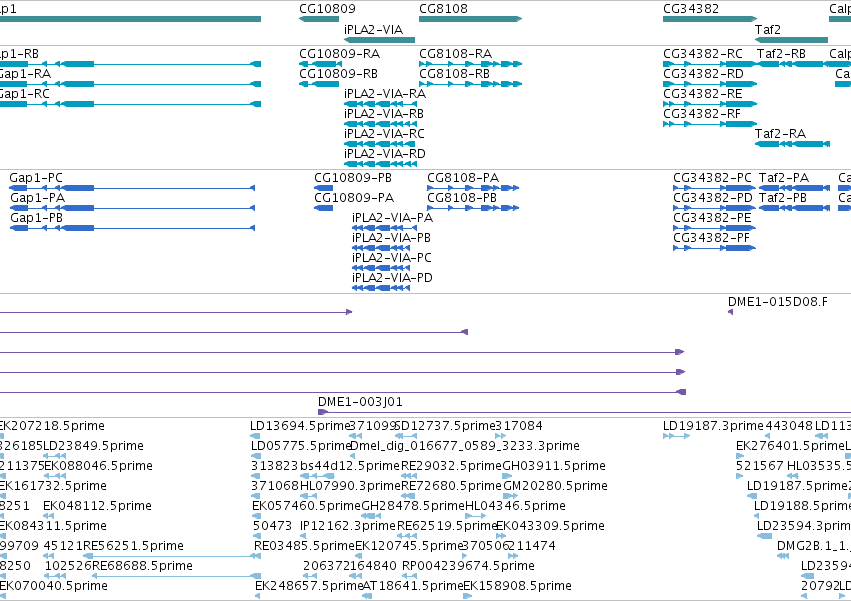Select transcript CG34382-RF
The height and width of the screenshot is (601, 851).
click(702, 114)
